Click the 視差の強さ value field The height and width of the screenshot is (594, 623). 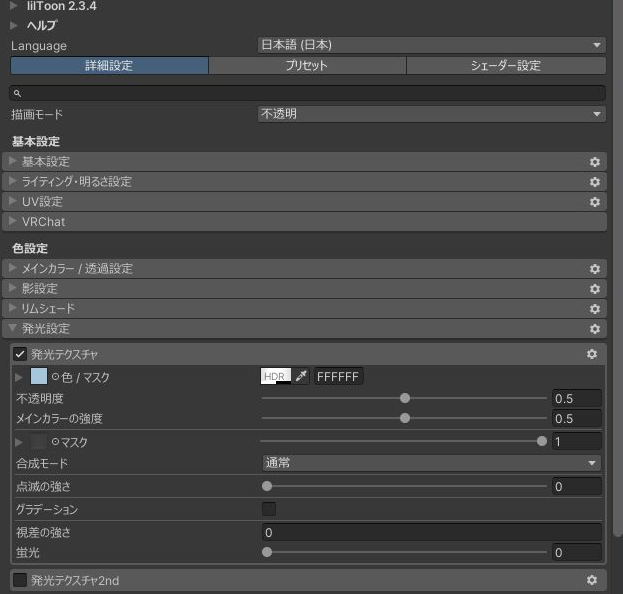431,532
